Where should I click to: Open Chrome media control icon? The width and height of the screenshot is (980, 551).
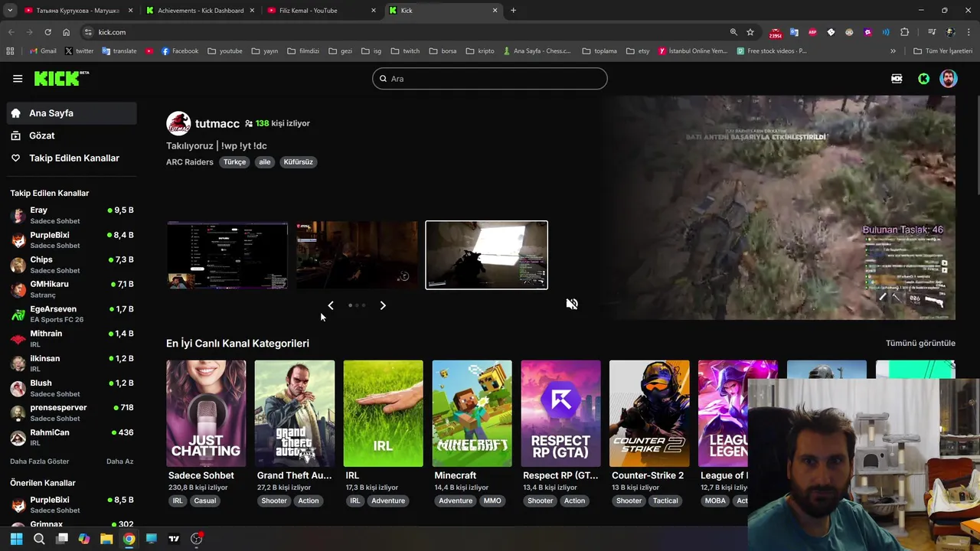pyautogui.click(x=932, y=32)
